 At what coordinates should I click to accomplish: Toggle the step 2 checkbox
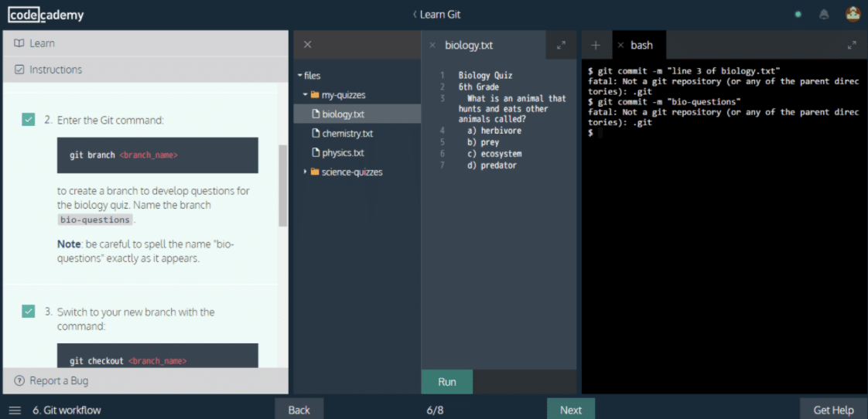coord(28,119)
